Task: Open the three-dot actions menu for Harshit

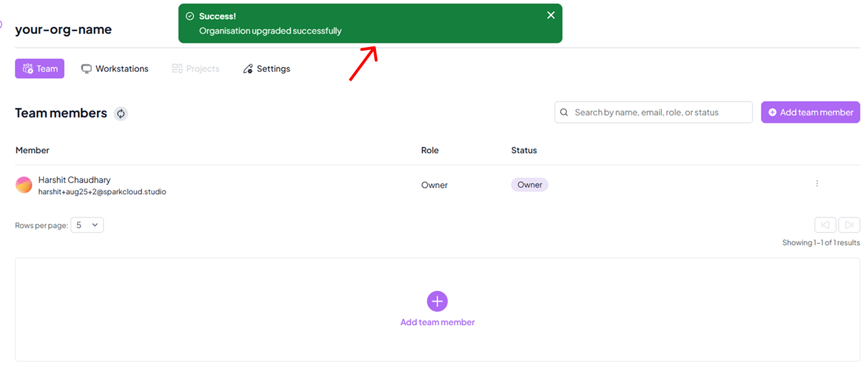Action: click(x=817, y=184)
